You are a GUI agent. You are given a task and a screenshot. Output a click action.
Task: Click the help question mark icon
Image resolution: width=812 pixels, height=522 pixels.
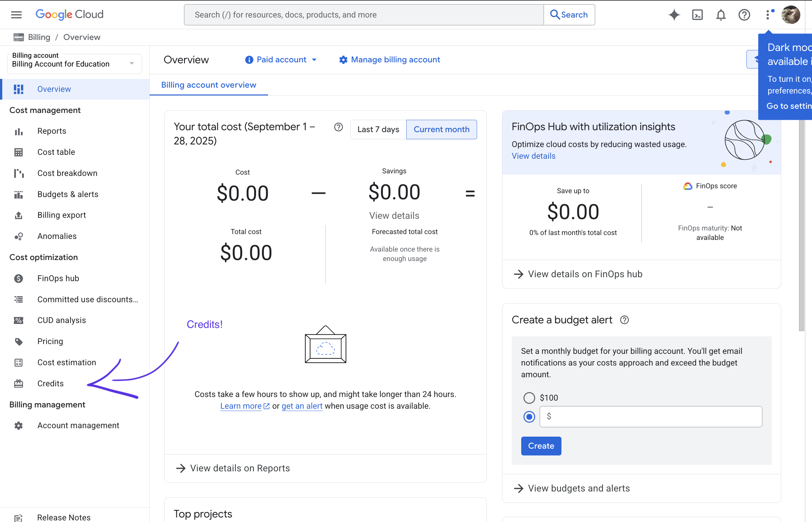pos(744,15)
